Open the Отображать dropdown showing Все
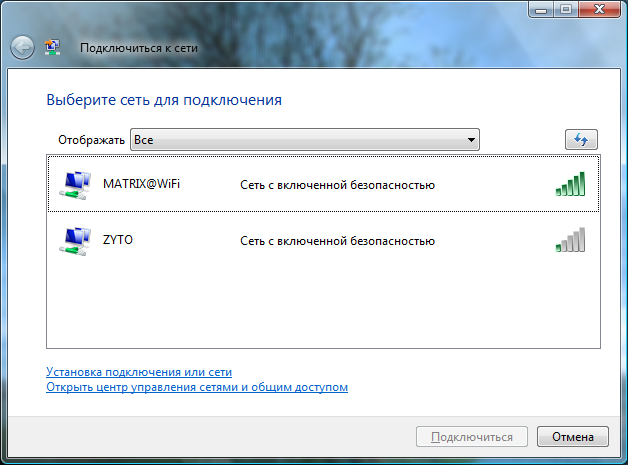This screenshot has width=628, height=465. (x=305, y=140)
